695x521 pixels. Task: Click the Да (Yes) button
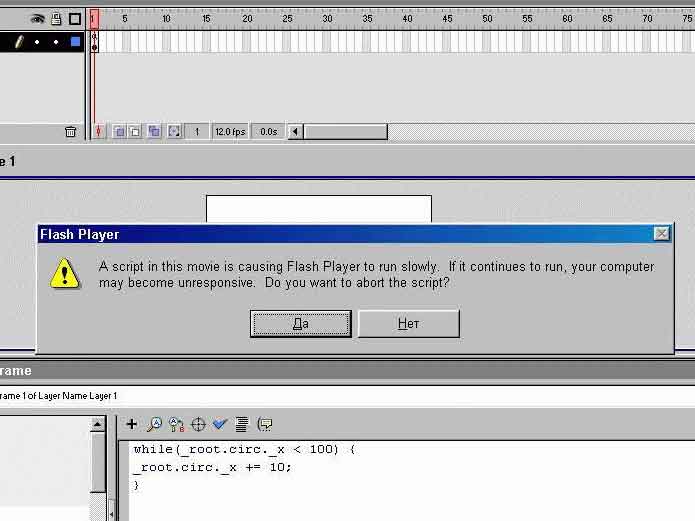click(301, 324)
